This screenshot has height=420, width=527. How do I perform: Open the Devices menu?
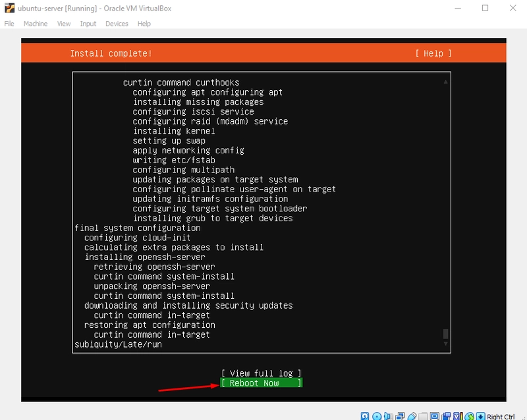click(117, 24)
